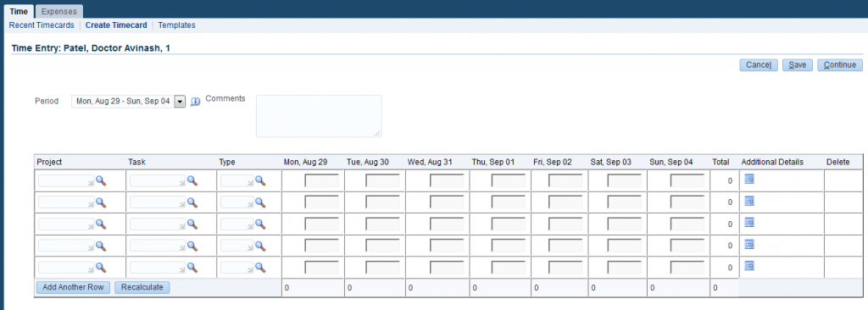Open Task search magnifier in the fifth row

coord(192,268)
